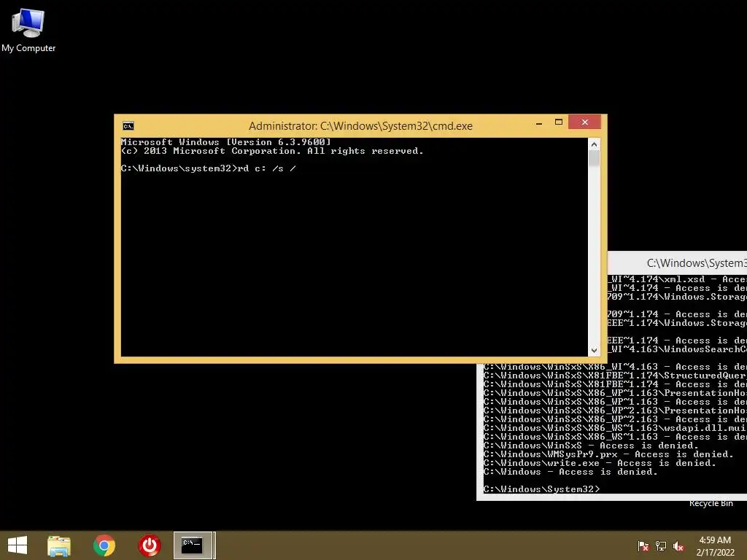Click 'C:\Windows\WinSxS - Access is denied.' line

pos(591,446)
